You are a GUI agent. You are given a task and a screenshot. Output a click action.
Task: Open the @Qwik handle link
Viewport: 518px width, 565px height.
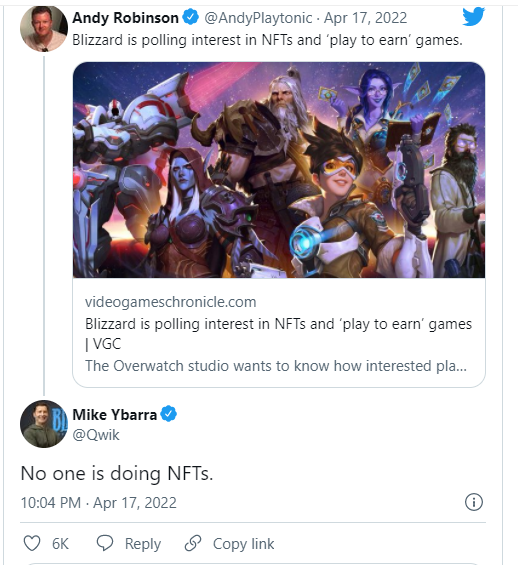96,435
